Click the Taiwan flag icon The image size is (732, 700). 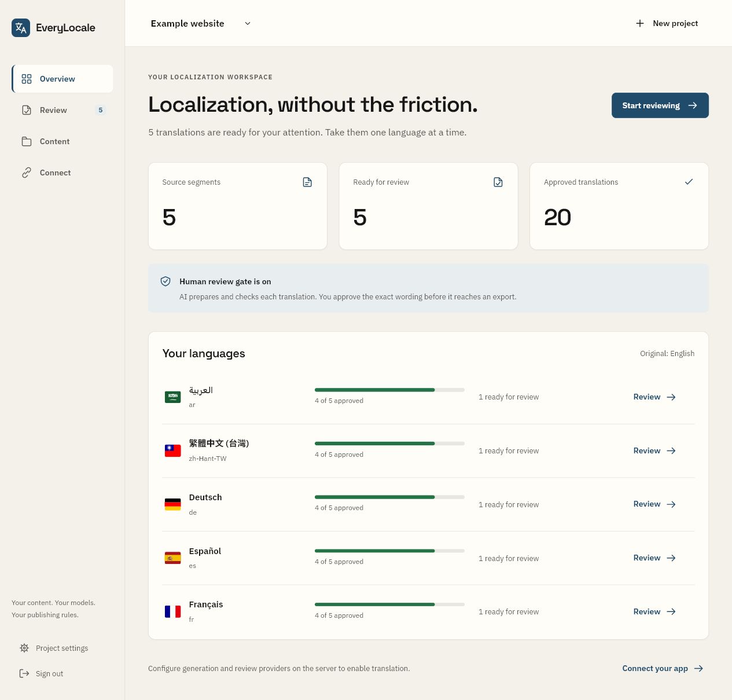click(173, 450)
